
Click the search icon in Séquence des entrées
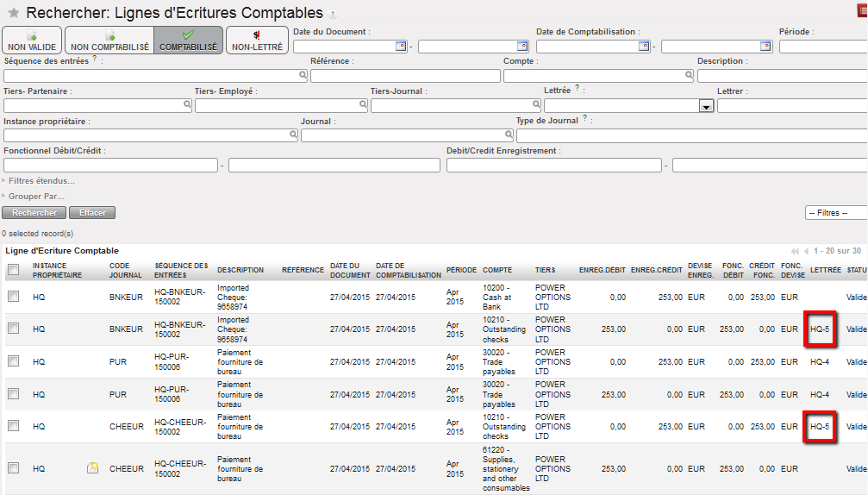303,76
